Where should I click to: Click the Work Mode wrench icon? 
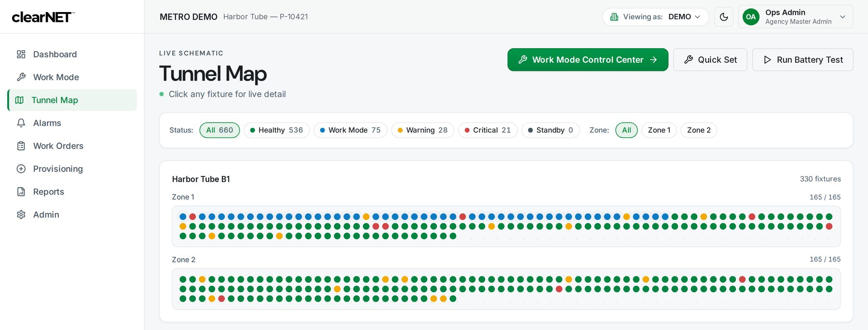coord(21,77)
